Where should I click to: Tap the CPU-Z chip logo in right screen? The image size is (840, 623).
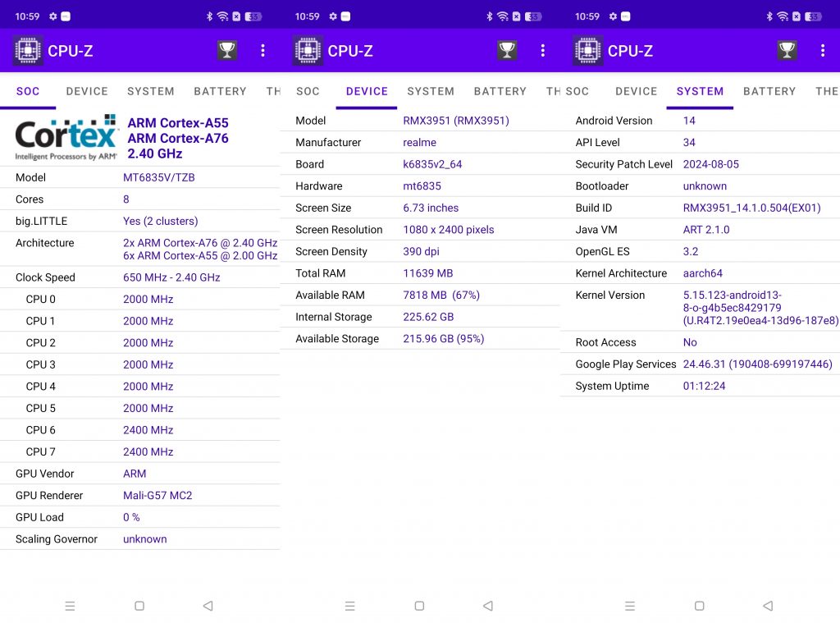pos(587,50)
